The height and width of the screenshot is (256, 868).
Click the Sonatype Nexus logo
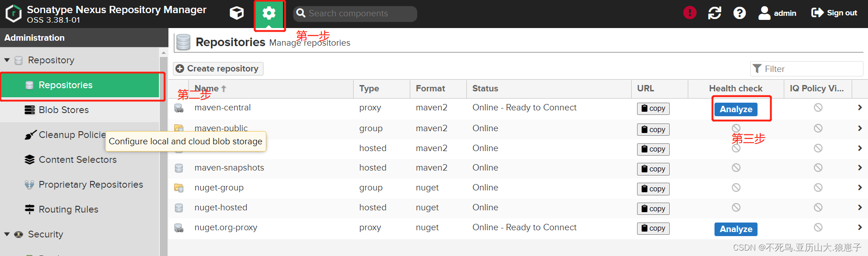point(14,14)
